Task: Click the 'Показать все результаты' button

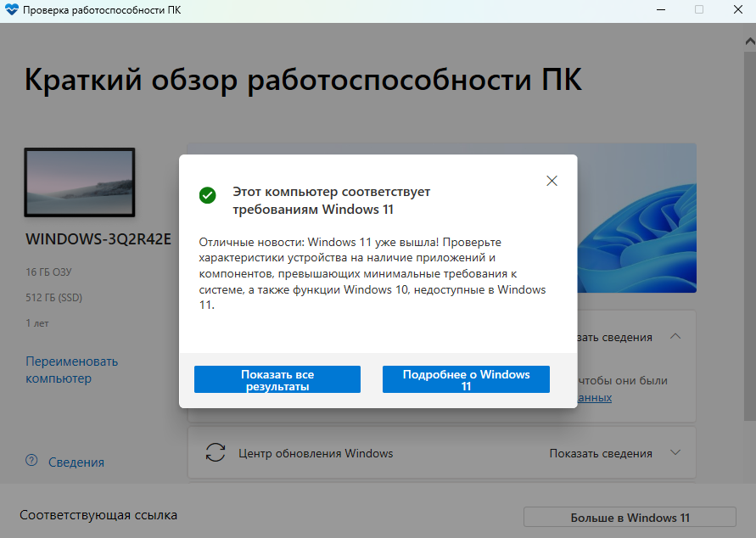Action: (x=277, y=379)
